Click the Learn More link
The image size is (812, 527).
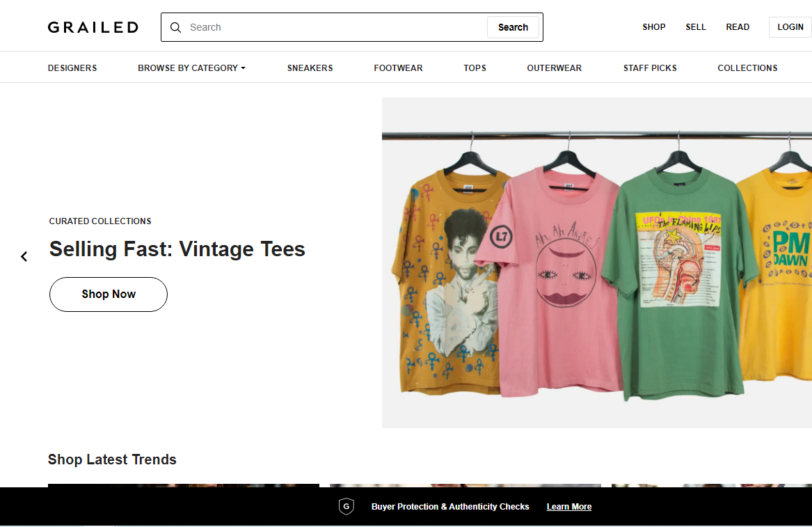pyautogui.click(x=568, y=507)
